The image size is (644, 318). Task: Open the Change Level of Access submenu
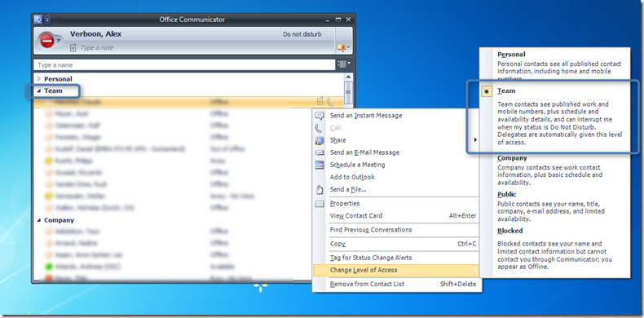tap(396, 270)
